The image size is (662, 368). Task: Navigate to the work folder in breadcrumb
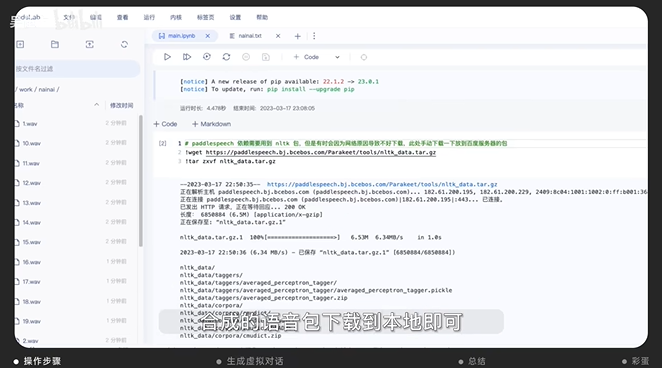[26, 89]
